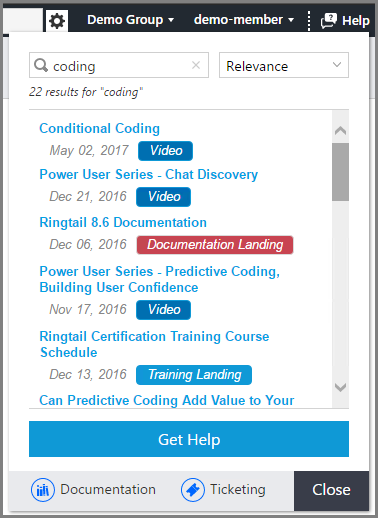This screenshot has height=518, width=378.
Task: Click the scrollbar up arrow
Action: pos(340,130)
